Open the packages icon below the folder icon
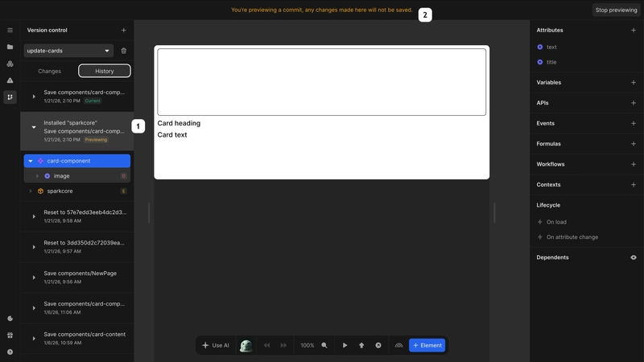The image size is (644, 362). point(10,64)
